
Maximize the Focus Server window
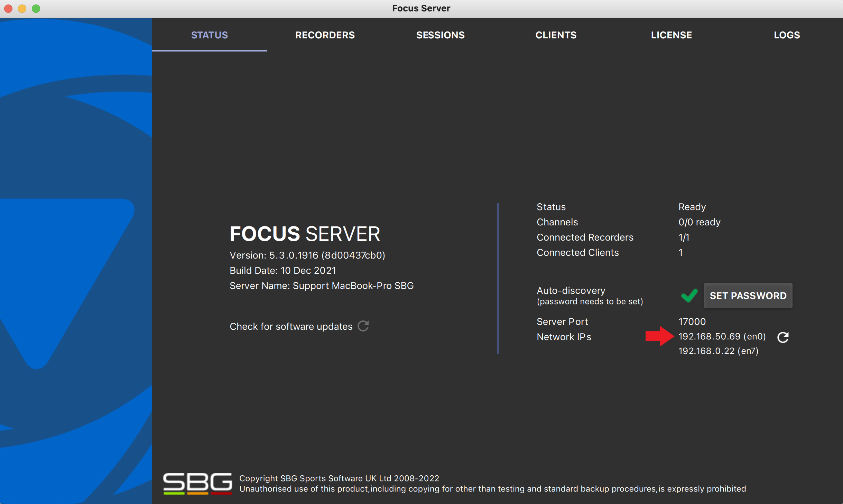pos(36,8)
